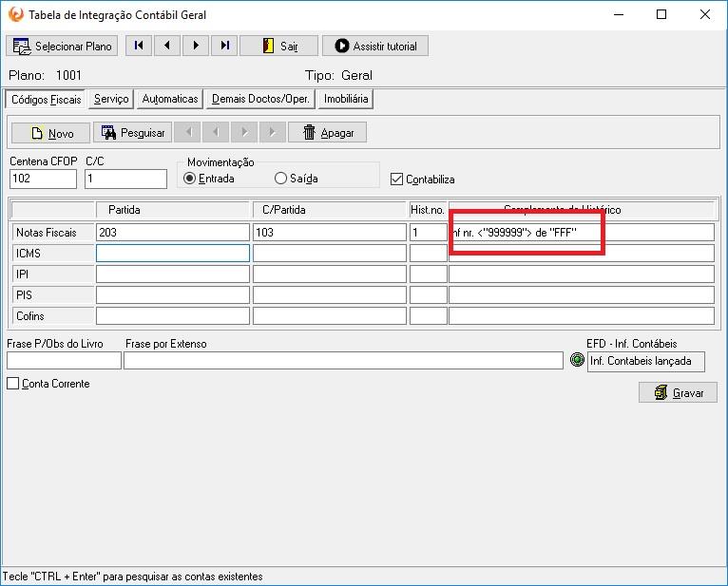
Task: Create new entry with Novo
Action: (50, 133)
